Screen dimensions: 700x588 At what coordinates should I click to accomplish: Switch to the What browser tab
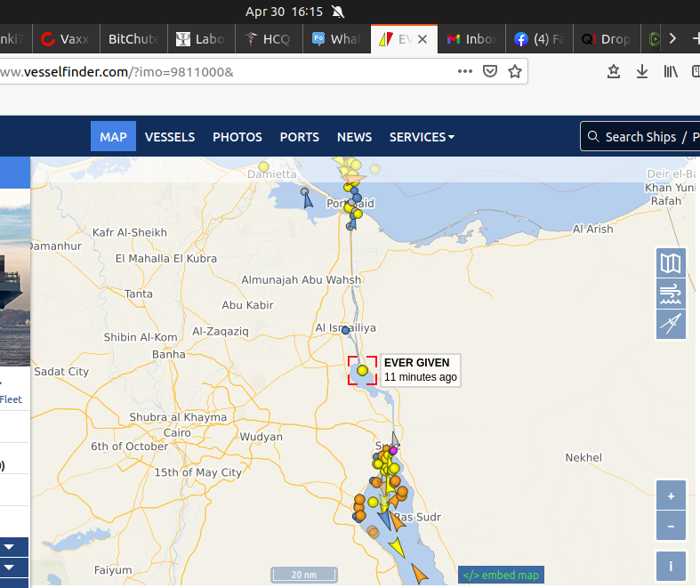pos(337,39)
